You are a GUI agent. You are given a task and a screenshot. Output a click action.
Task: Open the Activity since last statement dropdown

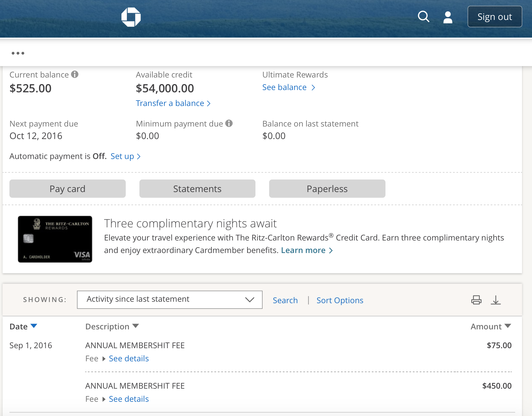(170, 299)
